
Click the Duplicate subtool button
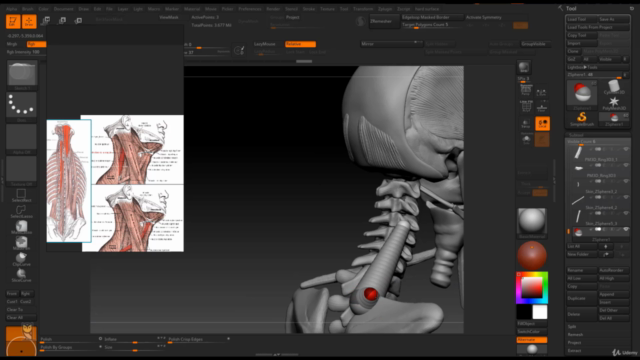[582, 298]
